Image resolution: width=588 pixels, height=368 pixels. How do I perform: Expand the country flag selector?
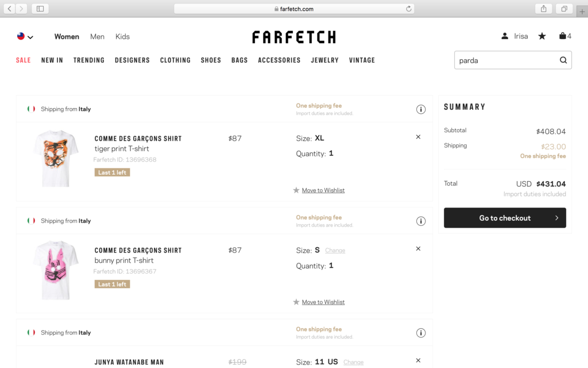tap(25, 36)
